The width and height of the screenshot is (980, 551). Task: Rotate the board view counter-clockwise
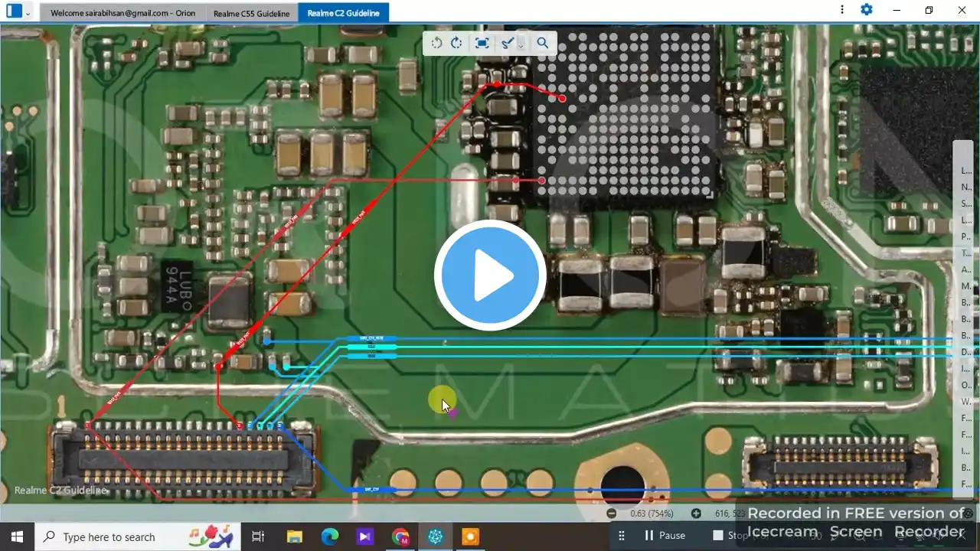[436, 43]
